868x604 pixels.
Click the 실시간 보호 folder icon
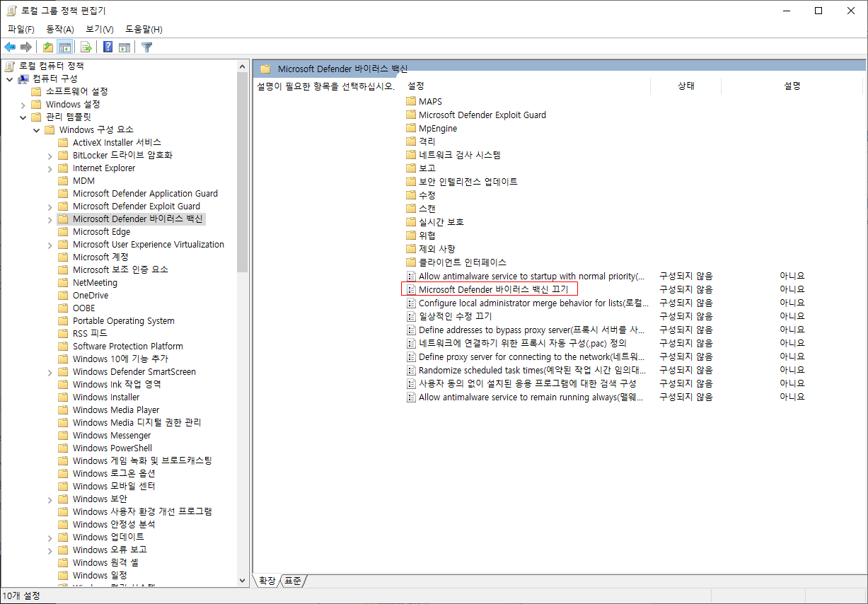click(411, 222)
